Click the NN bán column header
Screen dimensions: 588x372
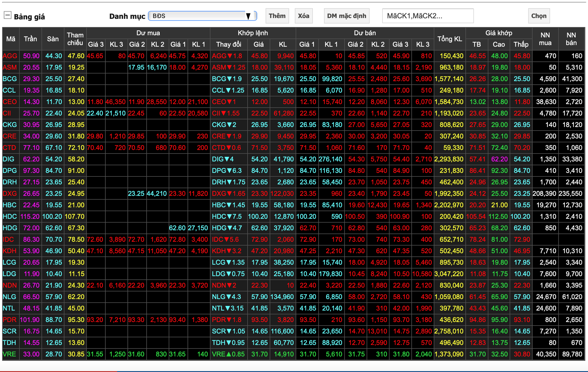(571, 39)
